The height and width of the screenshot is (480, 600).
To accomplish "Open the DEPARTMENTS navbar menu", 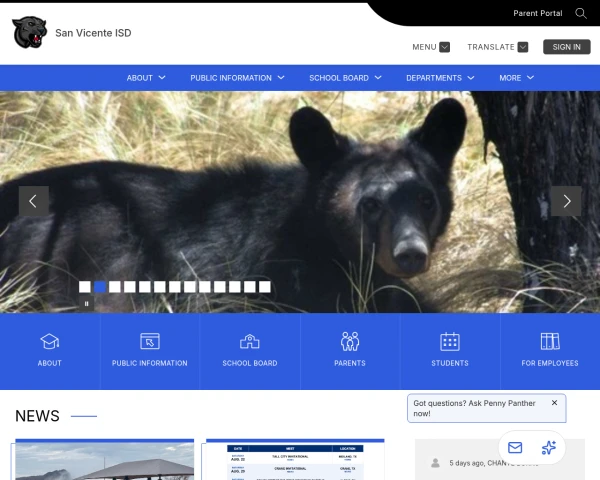I will point(434,78).
